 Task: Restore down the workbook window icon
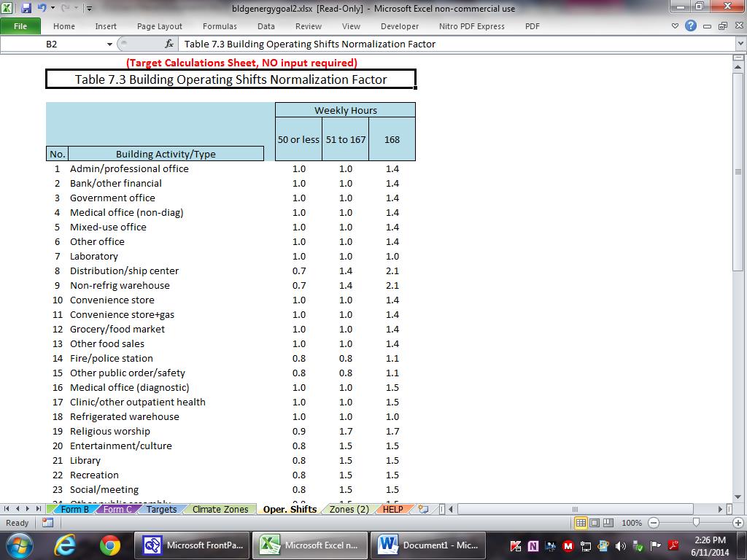coord(723,26)
